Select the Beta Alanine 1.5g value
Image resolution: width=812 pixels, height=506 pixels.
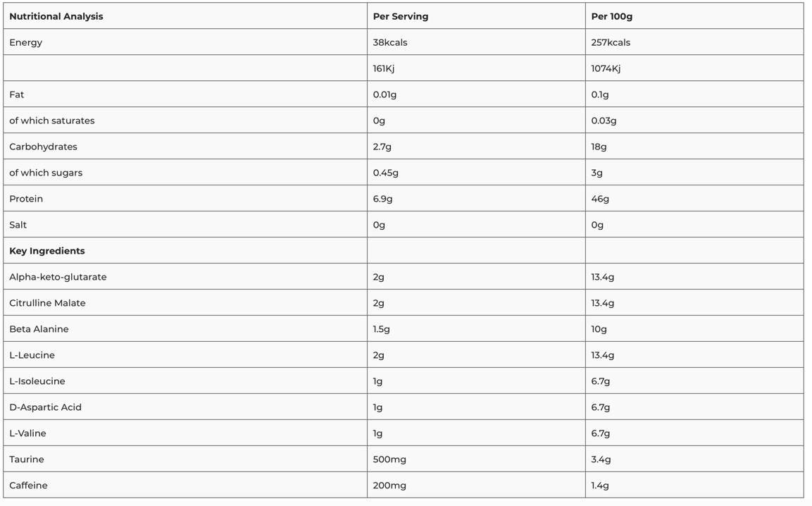381,329
